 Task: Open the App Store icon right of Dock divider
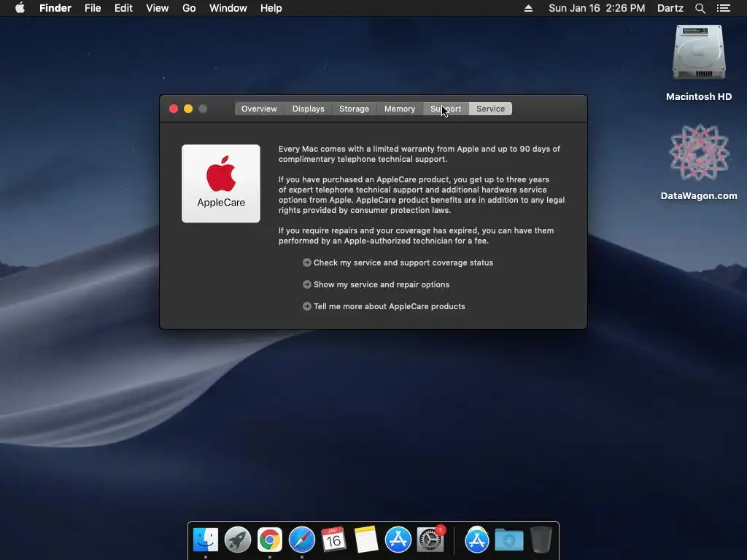click(x=477, y=540)
